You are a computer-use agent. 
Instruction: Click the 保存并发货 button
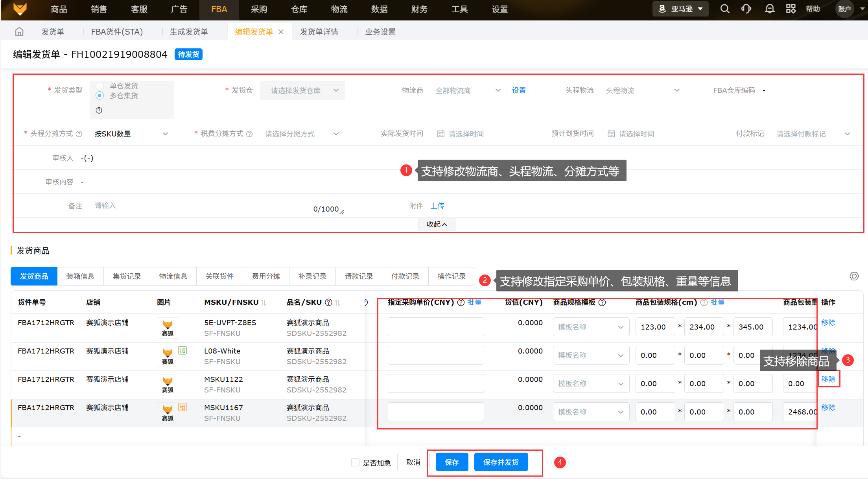tap(501, 462)
